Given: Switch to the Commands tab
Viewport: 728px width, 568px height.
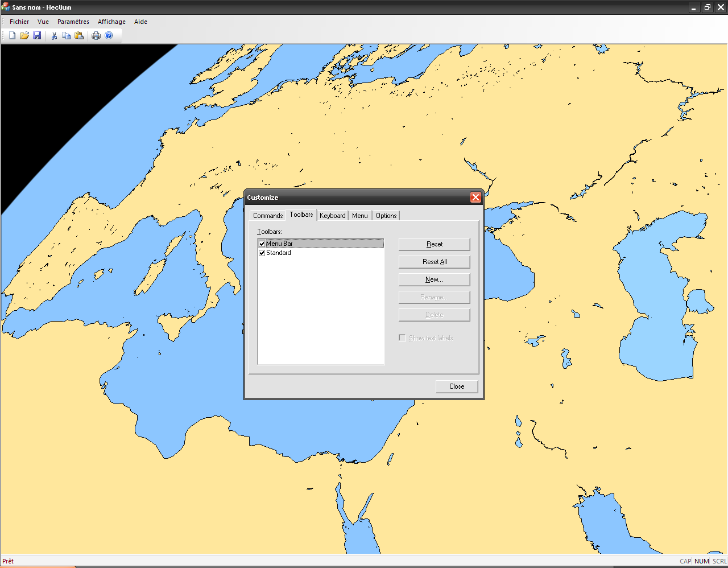Looking at the screenshot, I should [267, 216].
